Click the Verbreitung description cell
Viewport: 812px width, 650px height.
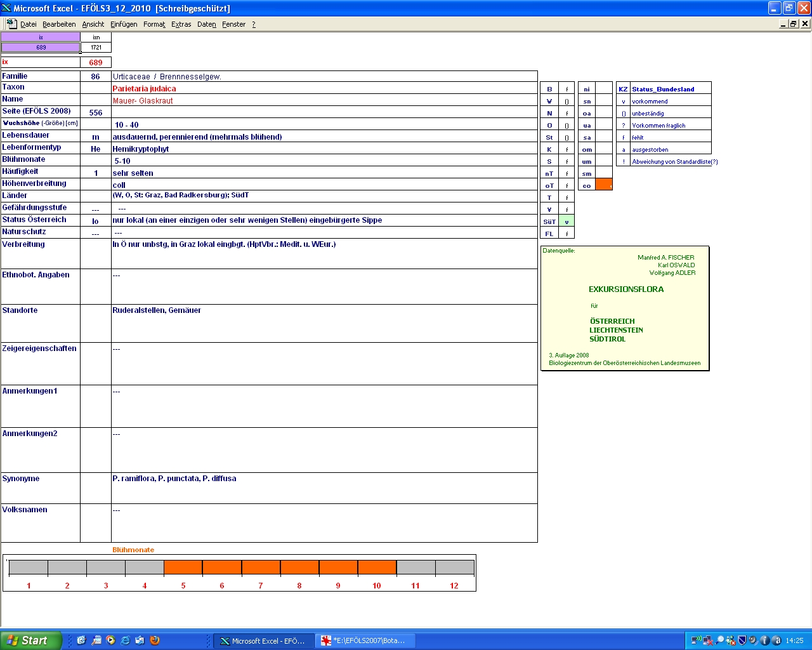pos(324,253)
